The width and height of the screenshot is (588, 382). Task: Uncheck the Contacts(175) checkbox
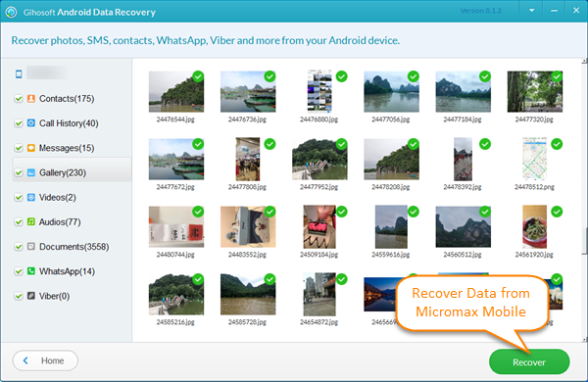19,99
